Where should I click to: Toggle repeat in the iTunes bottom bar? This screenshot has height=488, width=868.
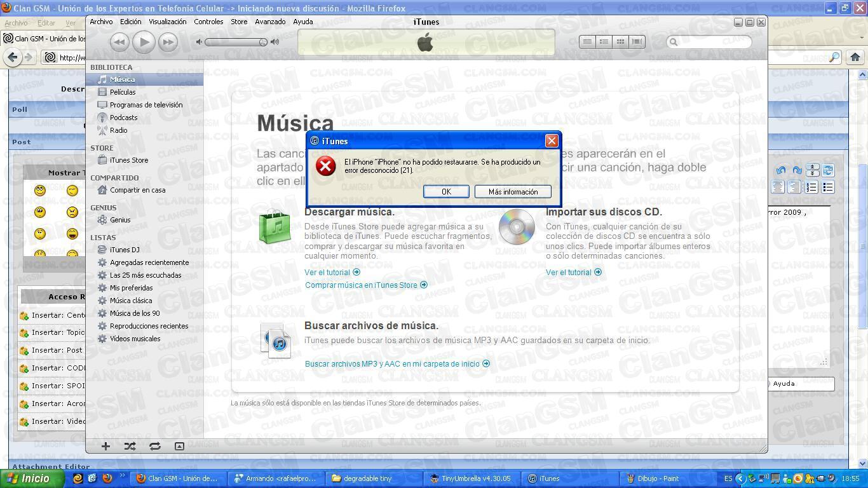point(154,446)
